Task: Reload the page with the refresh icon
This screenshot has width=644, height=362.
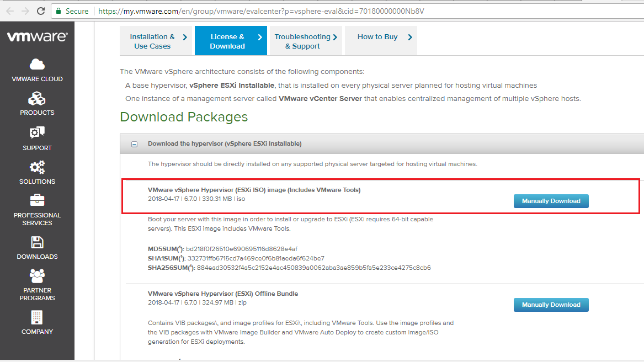Action: [x=41, y=11]
